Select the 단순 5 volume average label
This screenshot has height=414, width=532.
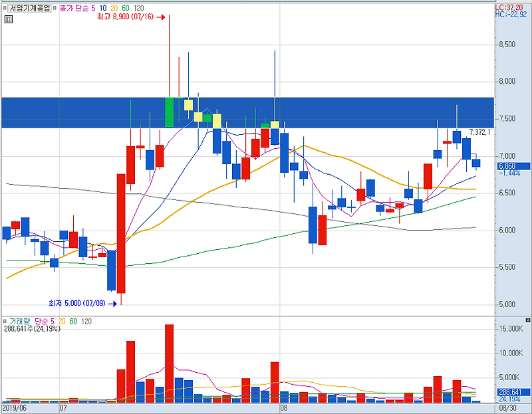[45, 321]
